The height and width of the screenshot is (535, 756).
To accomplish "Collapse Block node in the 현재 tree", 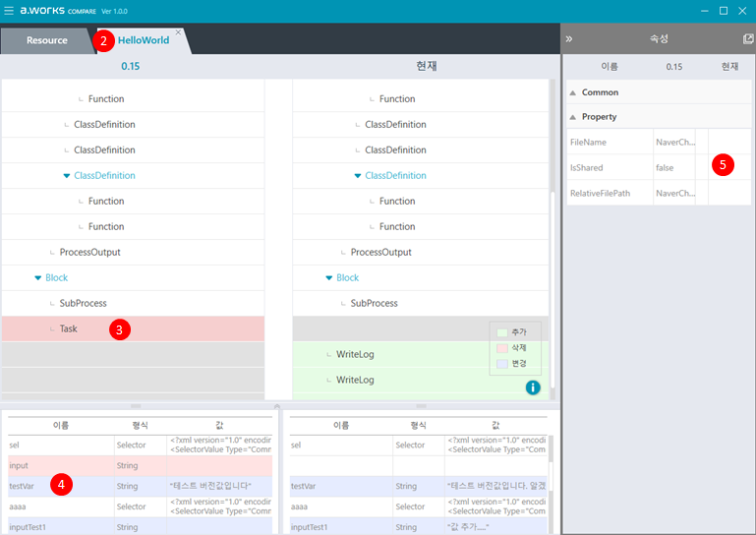I will (x=329, y=278).
